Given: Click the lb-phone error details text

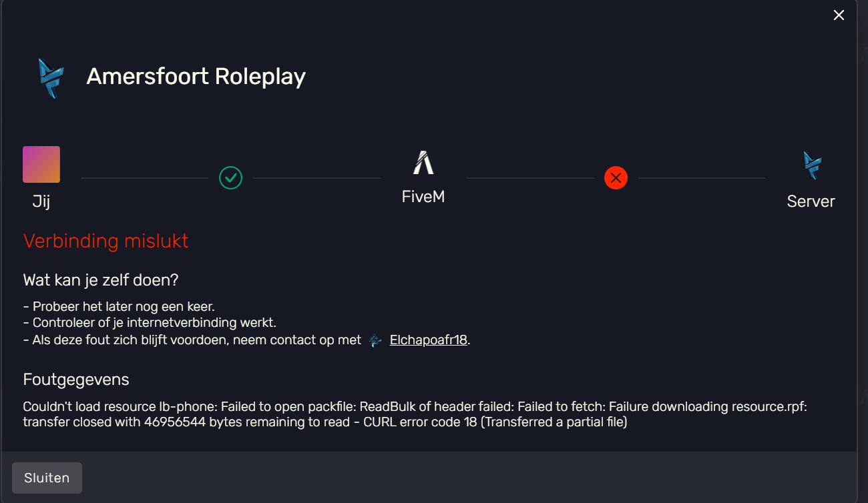Looking at the screenshot, I should tap(415, 414).
